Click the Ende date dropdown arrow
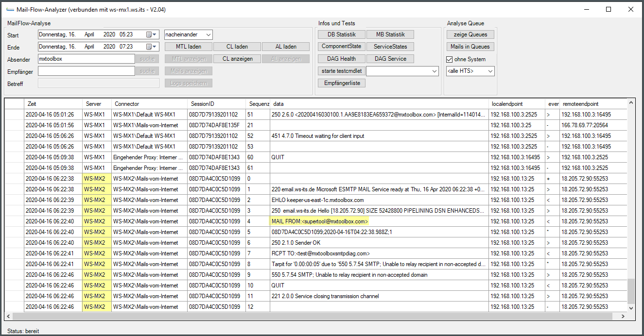Screen dimensions: 644x336 click(x=155, y=47)
